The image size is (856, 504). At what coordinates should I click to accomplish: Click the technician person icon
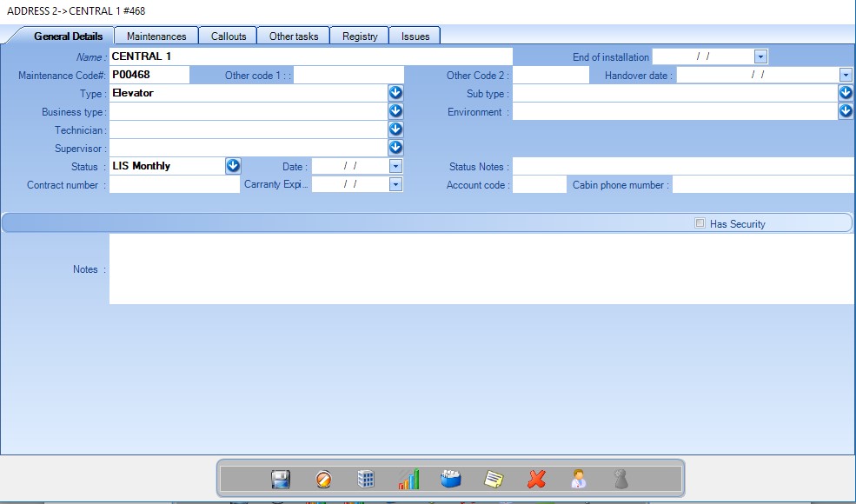coord(579,479)
